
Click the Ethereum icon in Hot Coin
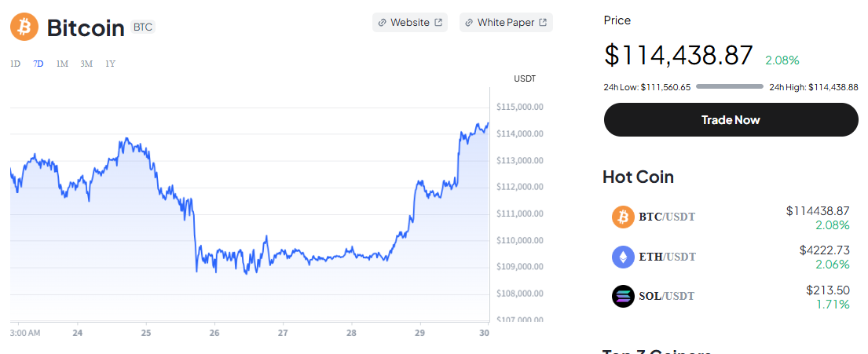[x=623, y=257]
